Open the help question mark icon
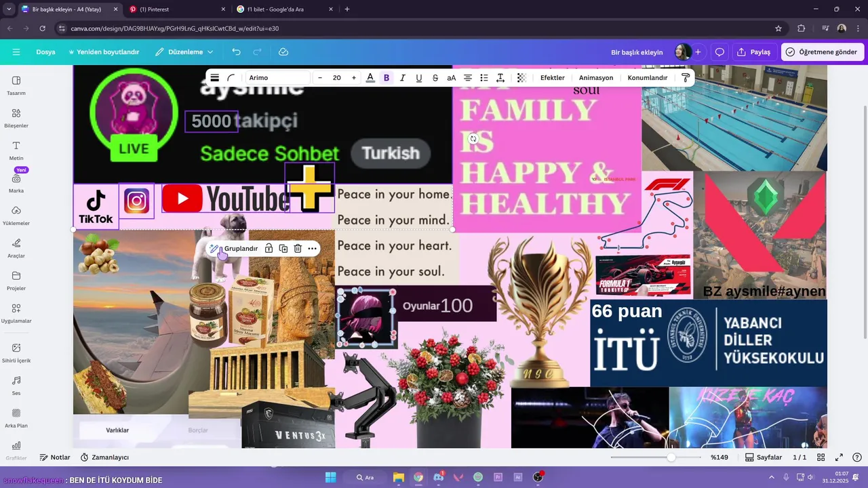The height and width of the screenshot is (488, 868). (857, 457)
